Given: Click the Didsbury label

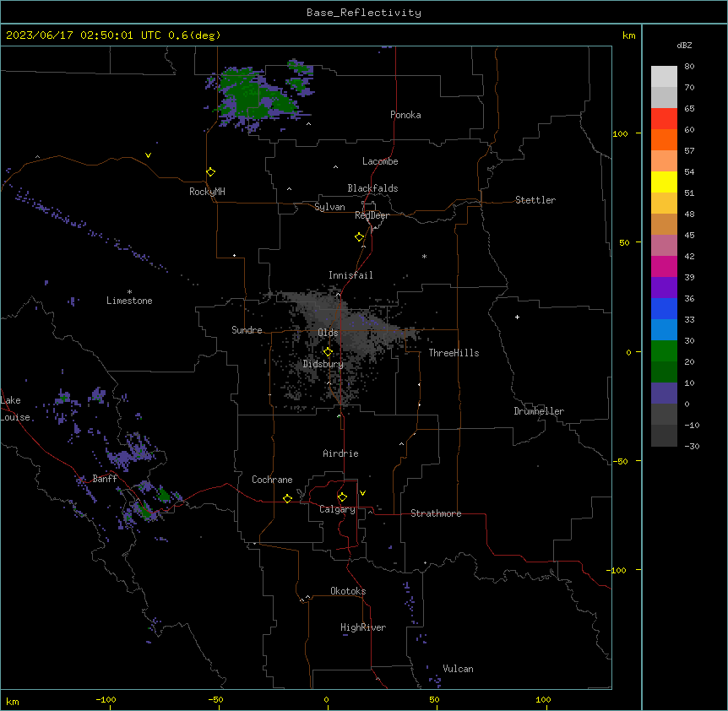Looking at the screenshot, I should [x=323, y=364].
